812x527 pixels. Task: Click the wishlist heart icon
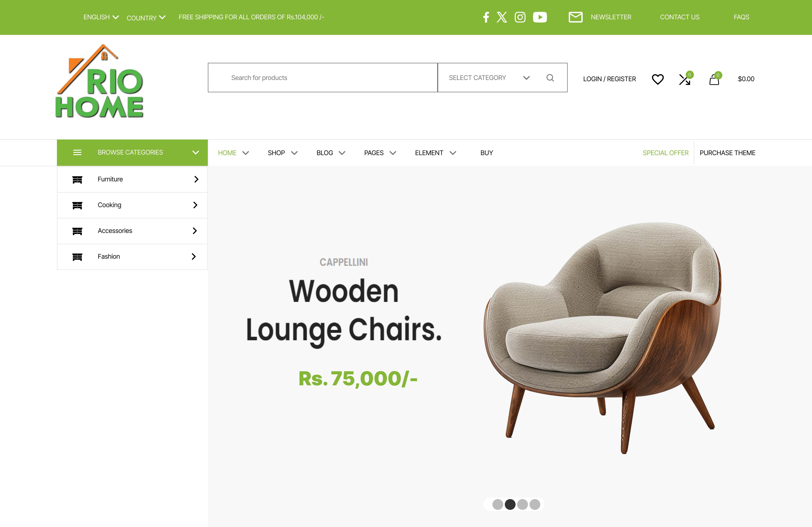click(658, 79)
